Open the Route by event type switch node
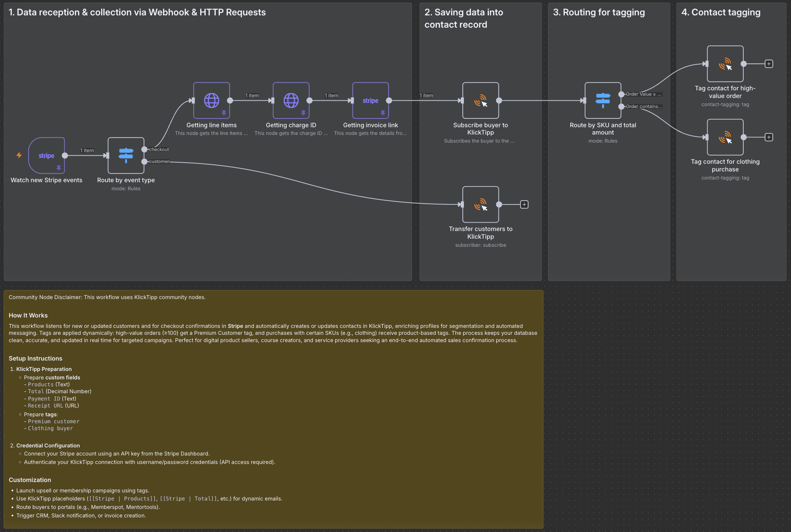 (x=126, y=155)
